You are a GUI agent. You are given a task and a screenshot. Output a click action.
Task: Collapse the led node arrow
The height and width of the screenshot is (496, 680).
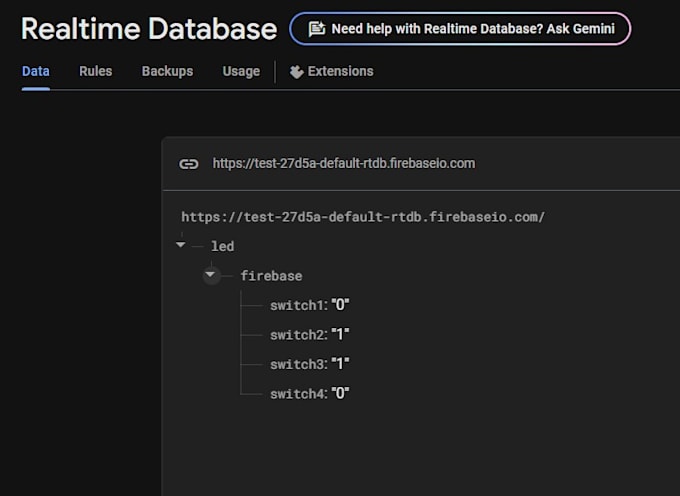coord(181,245)
